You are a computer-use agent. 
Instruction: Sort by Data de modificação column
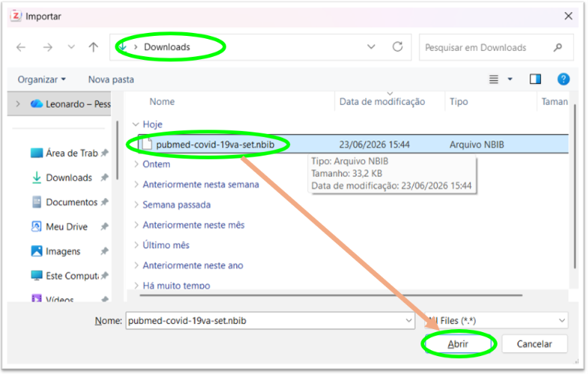click(x=382, y=102)
